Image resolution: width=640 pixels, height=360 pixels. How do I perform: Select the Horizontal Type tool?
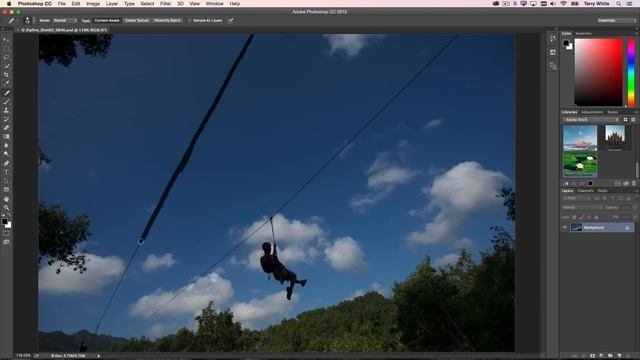[x=6, y=172]
